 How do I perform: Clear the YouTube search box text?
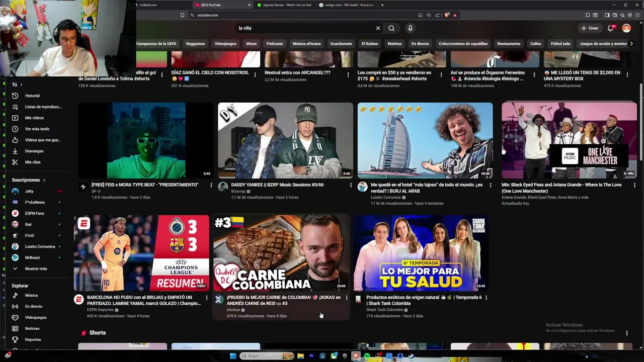pos(378,28)
